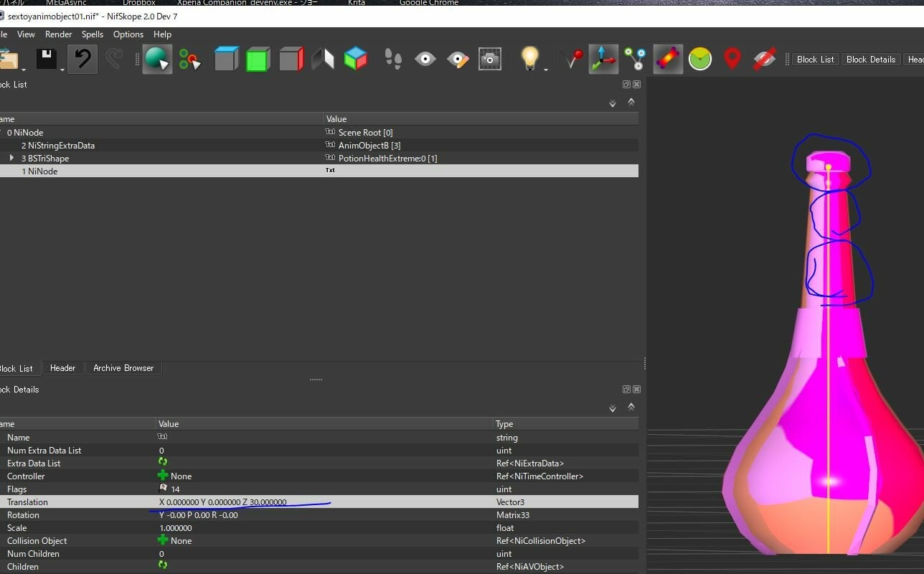924x574 pixels.
Task: Click the green circle toolbar icon
Action: tap(700, 59)
